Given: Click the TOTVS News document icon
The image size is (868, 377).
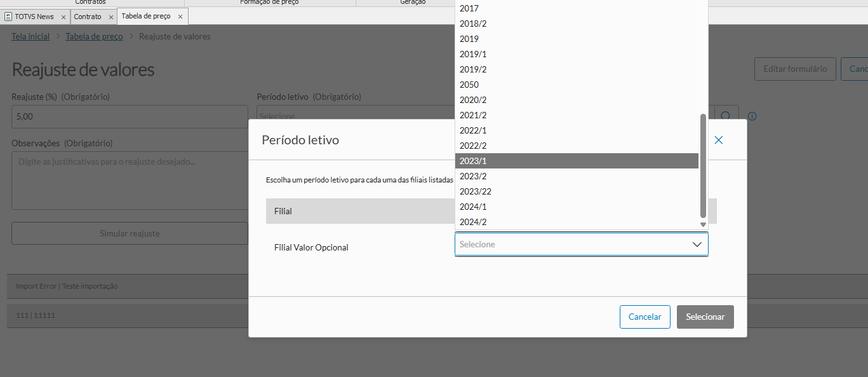Looking at the screenshot, I should click(8, 17).
